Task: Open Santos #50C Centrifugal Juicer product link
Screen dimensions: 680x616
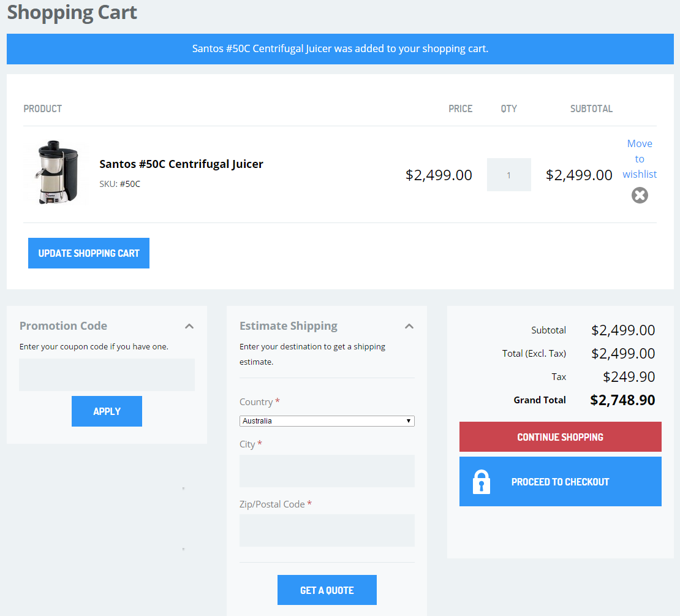Action: 181,164
